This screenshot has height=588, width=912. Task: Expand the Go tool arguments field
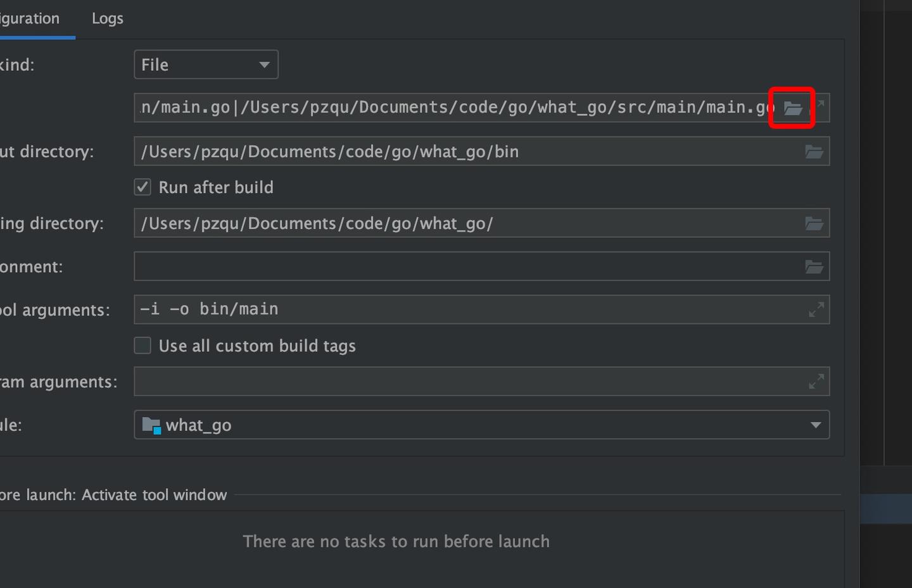[816, 310]
